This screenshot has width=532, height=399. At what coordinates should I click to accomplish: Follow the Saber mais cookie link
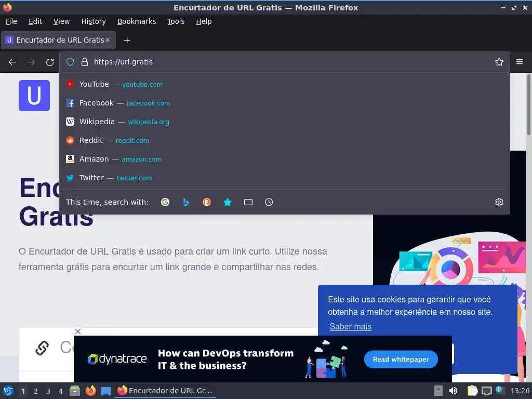click(350, 326)
